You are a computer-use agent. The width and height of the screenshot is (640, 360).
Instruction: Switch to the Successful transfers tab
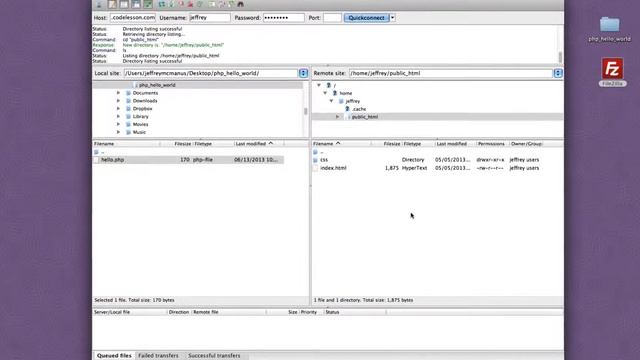214,356
